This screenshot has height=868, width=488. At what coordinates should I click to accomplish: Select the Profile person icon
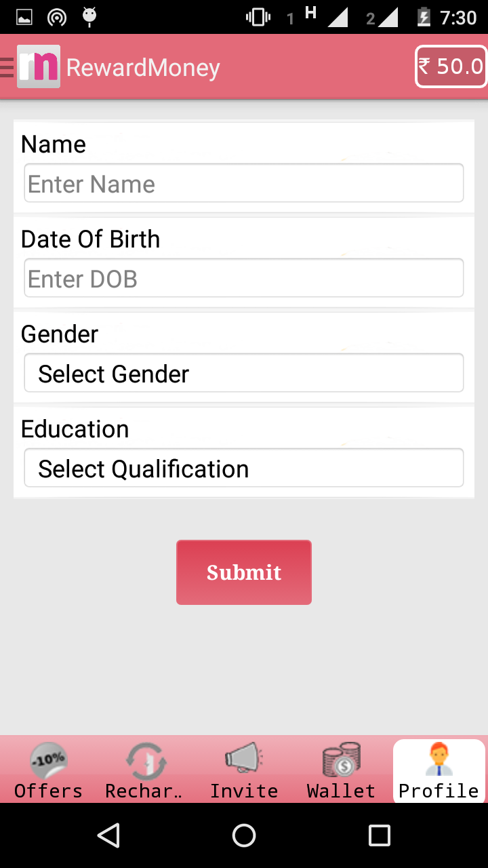click(439, 759)
